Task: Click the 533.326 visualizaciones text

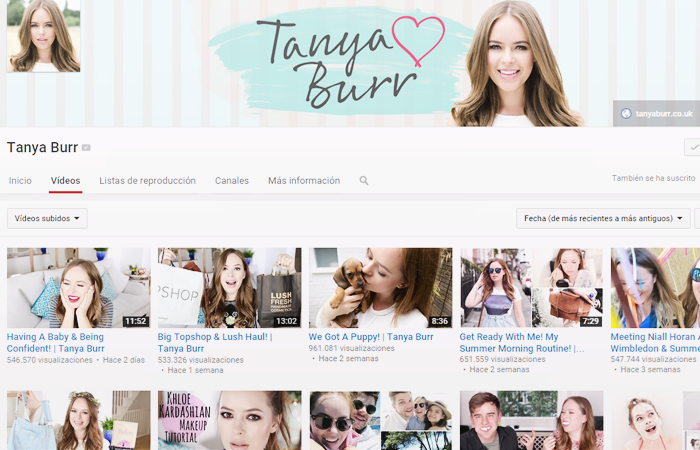Action: (x=200, y=360)
